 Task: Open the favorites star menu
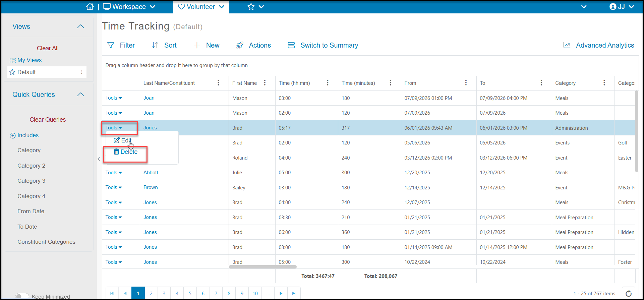tap(255, 7)
